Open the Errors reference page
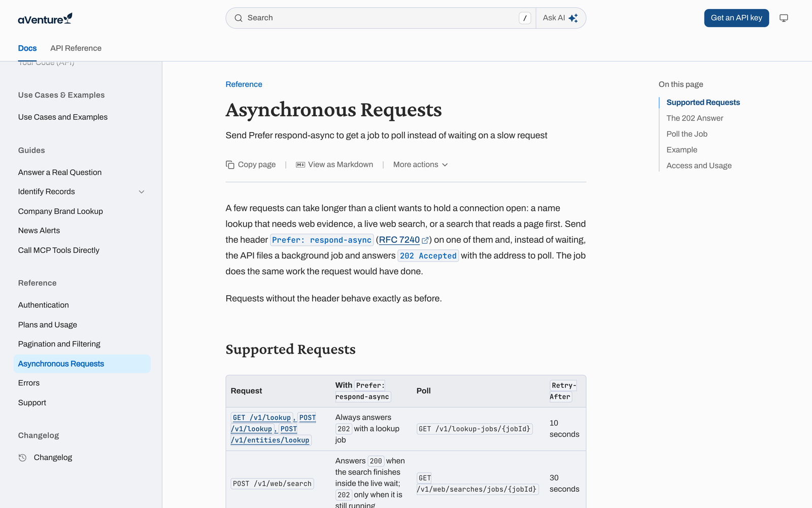The height and width of the screenshot is (508, 812). tap(29, 383)
